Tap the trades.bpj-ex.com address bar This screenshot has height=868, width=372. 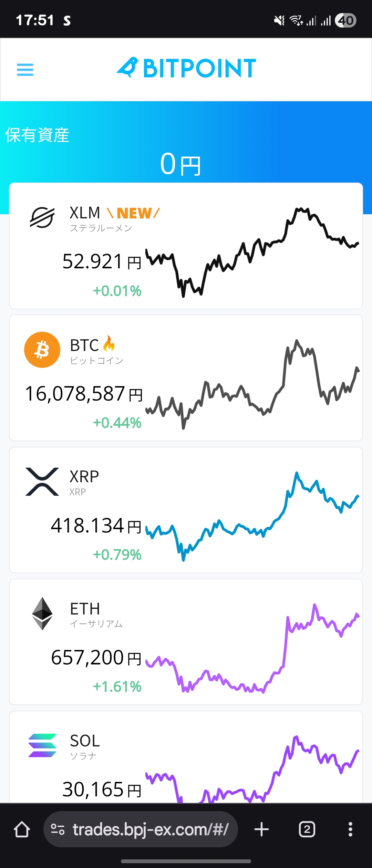point(141,829)
